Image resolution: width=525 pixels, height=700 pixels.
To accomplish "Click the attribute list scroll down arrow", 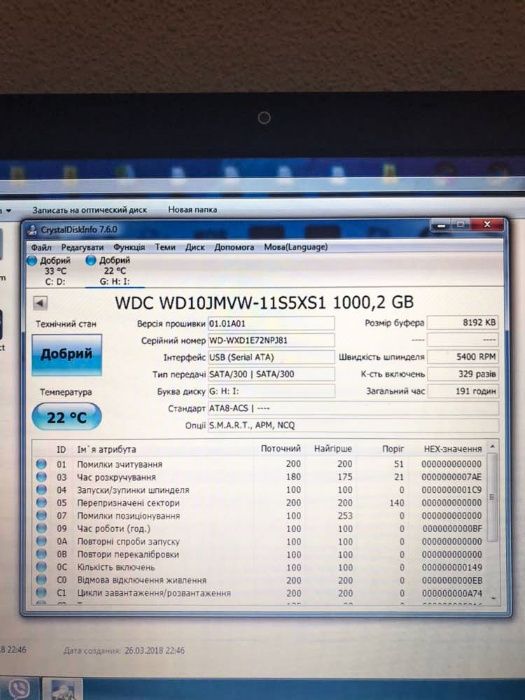I will [493, 597].
